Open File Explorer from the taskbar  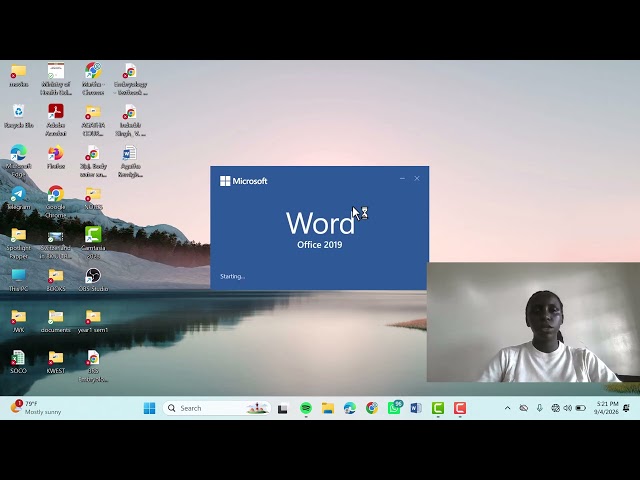pos(328,408)
